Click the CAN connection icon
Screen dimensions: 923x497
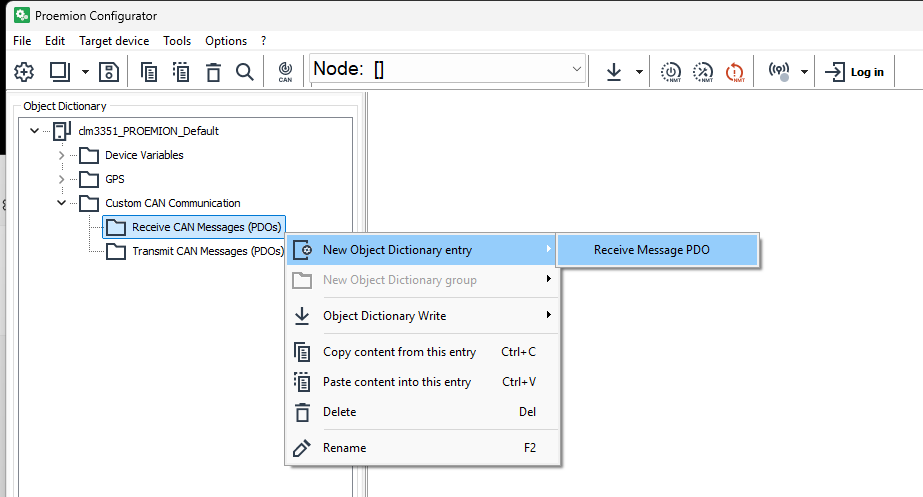pyautogui.click(x=285, y=72)
